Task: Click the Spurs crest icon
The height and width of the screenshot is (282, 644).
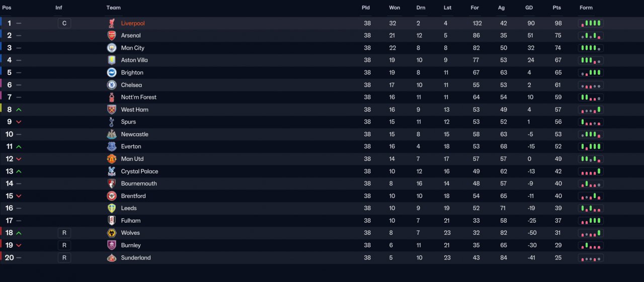Action: point(112,122)
